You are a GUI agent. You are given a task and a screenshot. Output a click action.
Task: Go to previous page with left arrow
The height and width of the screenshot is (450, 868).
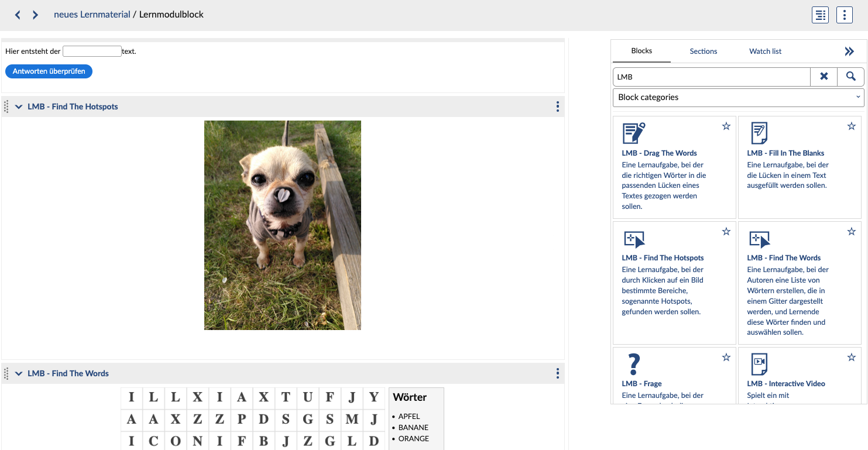tap(18, 15)
